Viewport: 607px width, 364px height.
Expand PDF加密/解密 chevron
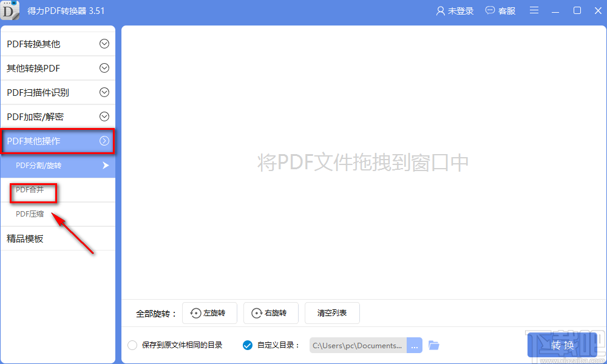point(104,116)
